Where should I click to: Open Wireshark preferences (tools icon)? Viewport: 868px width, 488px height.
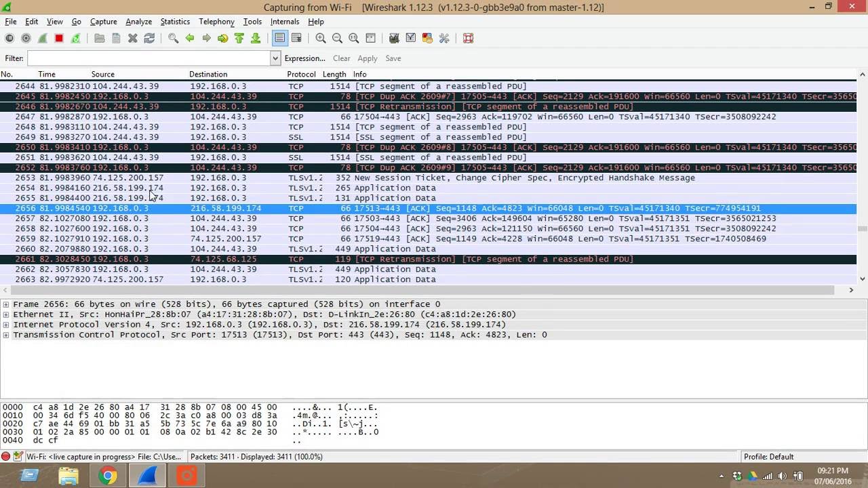[444, 39]
